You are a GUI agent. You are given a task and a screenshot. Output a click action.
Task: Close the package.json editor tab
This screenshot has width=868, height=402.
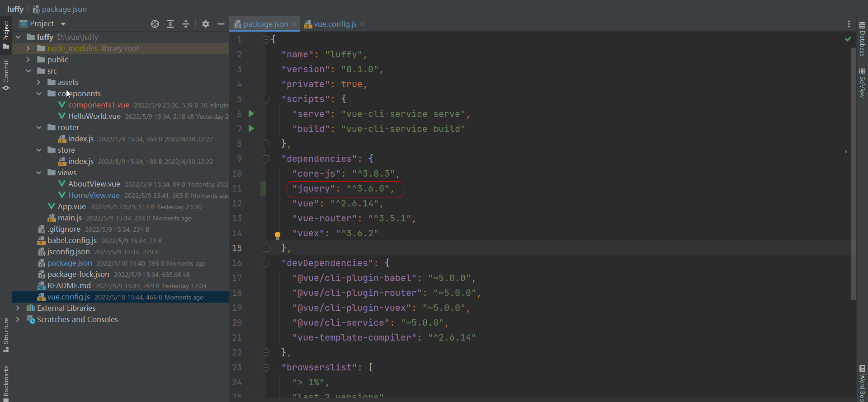tap(294, 24)
